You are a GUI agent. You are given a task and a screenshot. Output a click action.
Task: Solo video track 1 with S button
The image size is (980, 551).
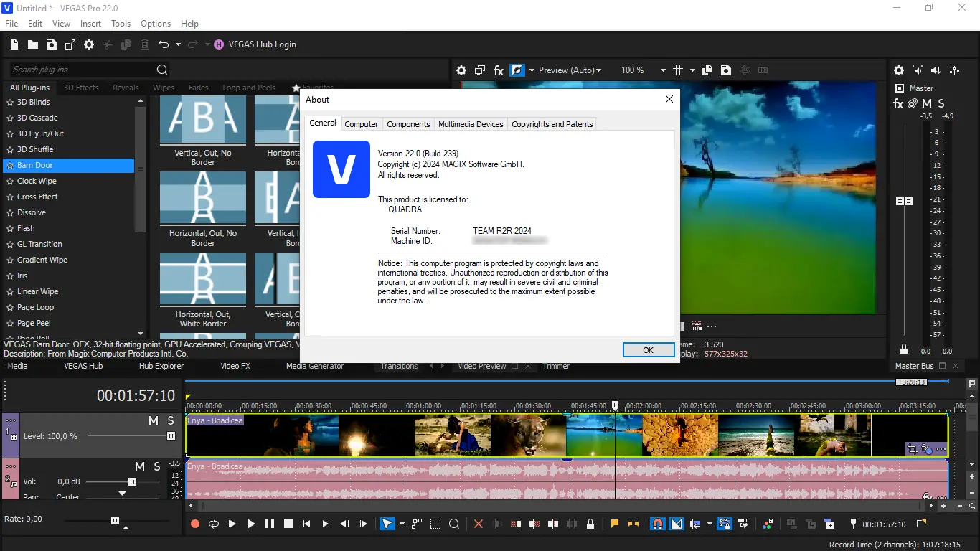click(171, 421)
